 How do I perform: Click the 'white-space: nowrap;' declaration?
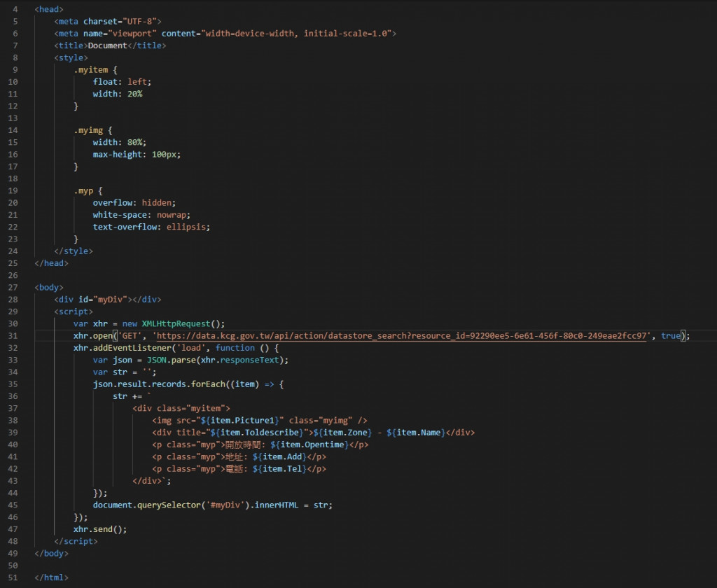click(141, 215)
